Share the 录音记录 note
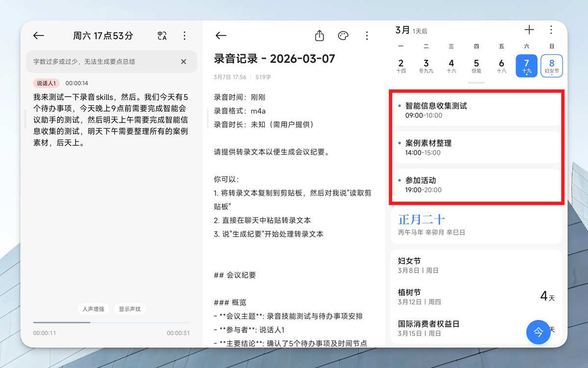The image size is (588, 368). tap(319, 36)
